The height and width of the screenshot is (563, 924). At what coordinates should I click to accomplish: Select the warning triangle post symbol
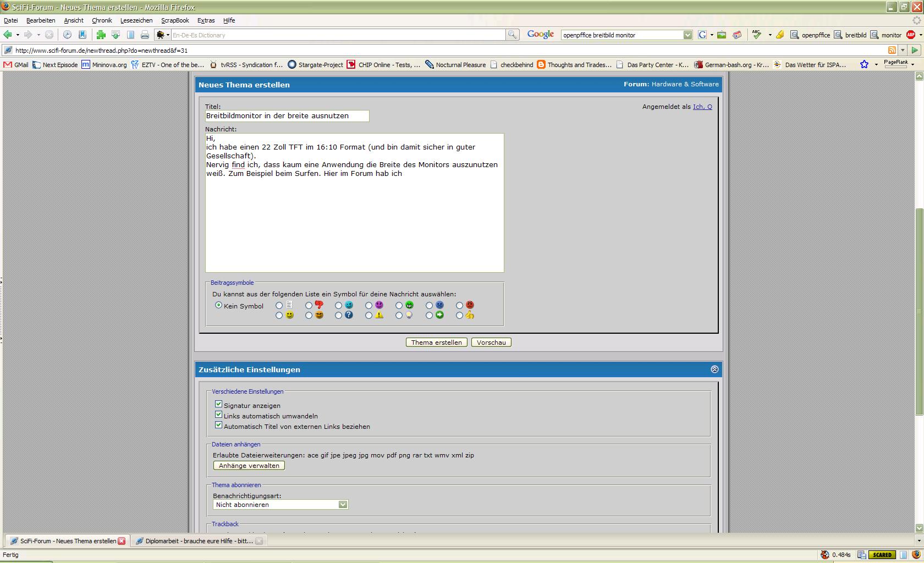click(x=369, y=316)
